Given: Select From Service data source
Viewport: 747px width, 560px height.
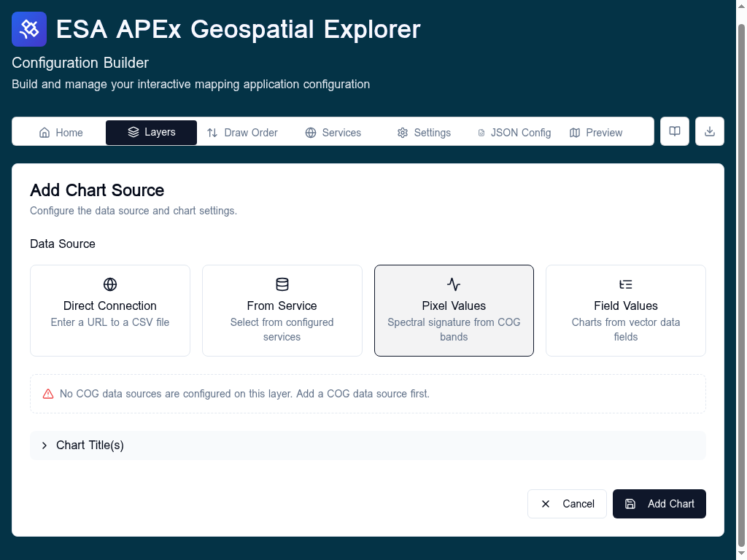Looking at the screenshot, I should click(282, 311).
